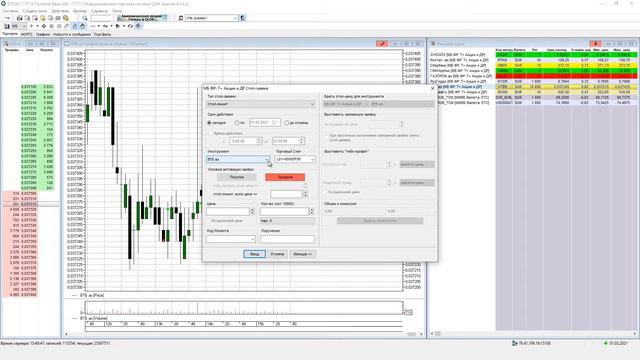Select the 'по' date radio button
640x360 pixels.
click(237, 122)
